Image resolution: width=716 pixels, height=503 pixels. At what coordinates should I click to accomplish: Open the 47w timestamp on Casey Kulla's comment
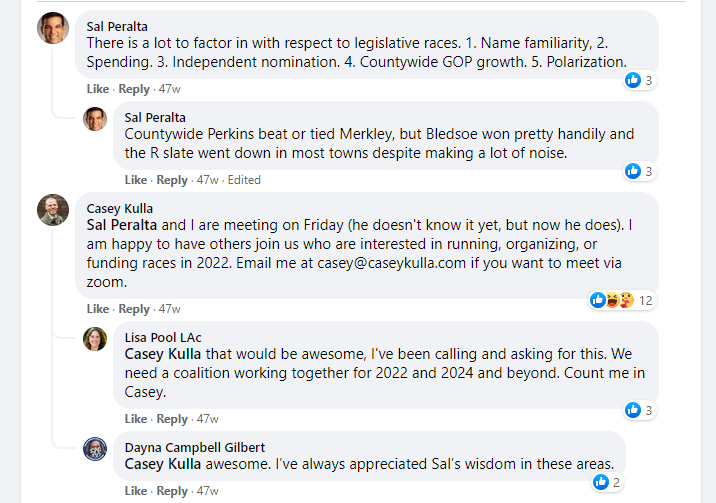[169, 309]
